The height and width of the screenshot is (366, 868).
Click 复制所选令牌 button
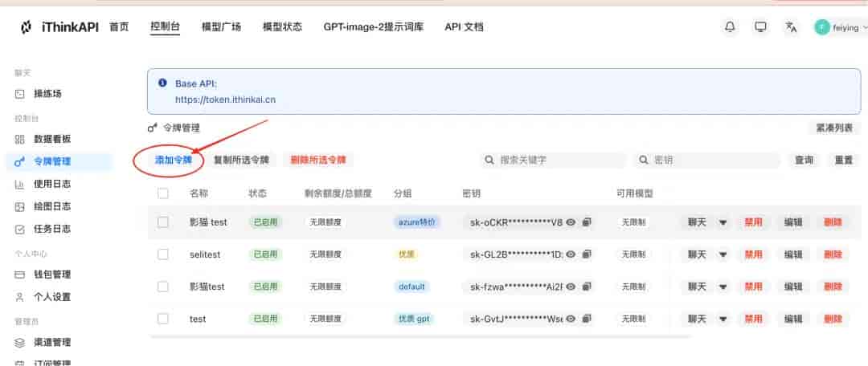click(x=241, y=161)
